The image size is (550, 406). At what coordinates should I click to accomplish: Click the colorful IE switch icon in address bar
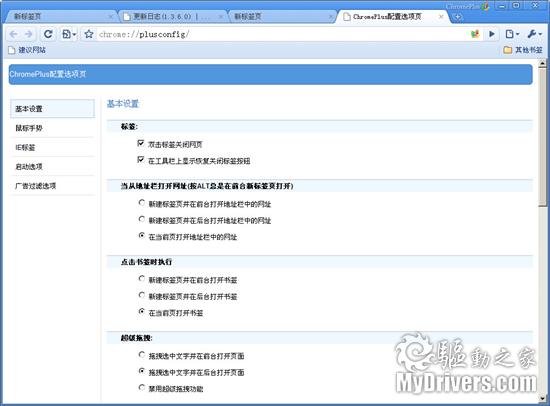click(x=475, y=34)
